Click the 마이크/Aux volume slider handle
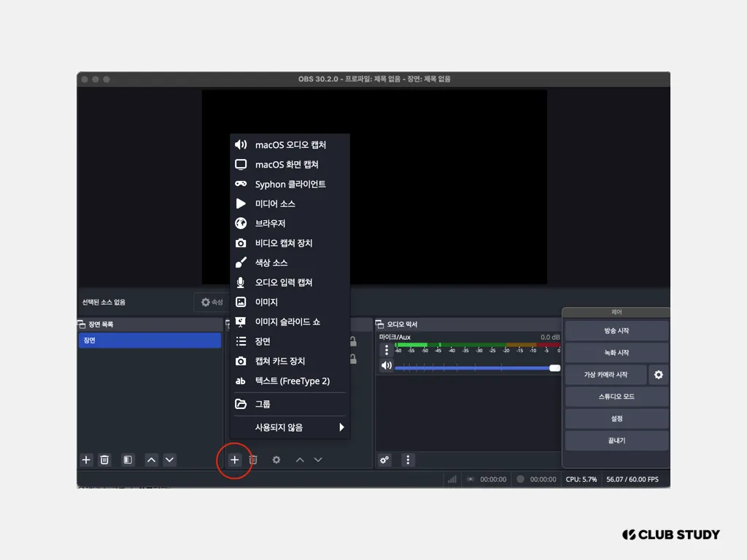The height and width of the screenshot is (560, 747). click(554, 368)
